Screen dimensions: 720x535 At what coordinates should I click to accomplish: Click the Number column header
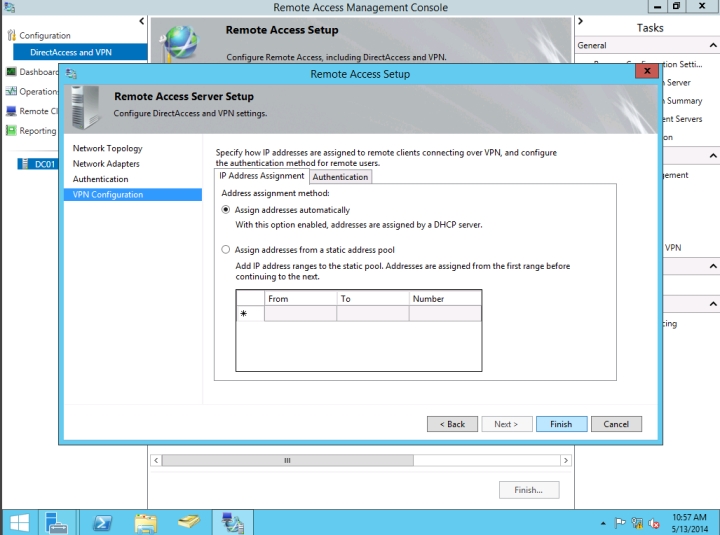tap(445, 298)
